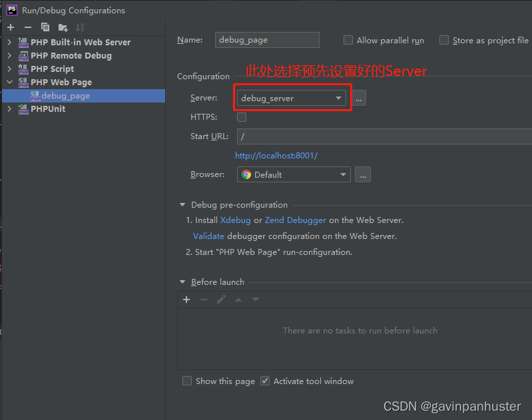Toggle the HTTPS checkbox
Image resolution: width=532 pixels, height=420 pixels.
tap(242, 117)
